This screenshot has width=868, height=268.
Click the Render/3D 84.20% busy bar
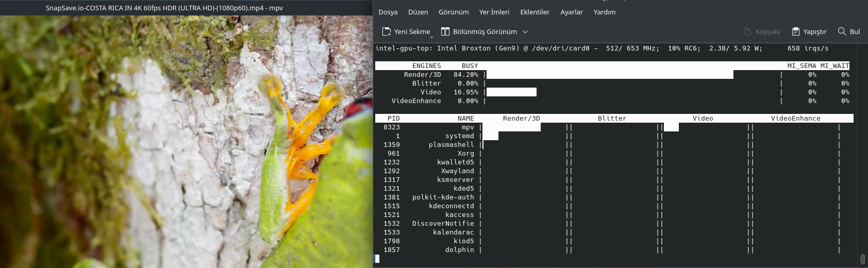pos(610,75)
